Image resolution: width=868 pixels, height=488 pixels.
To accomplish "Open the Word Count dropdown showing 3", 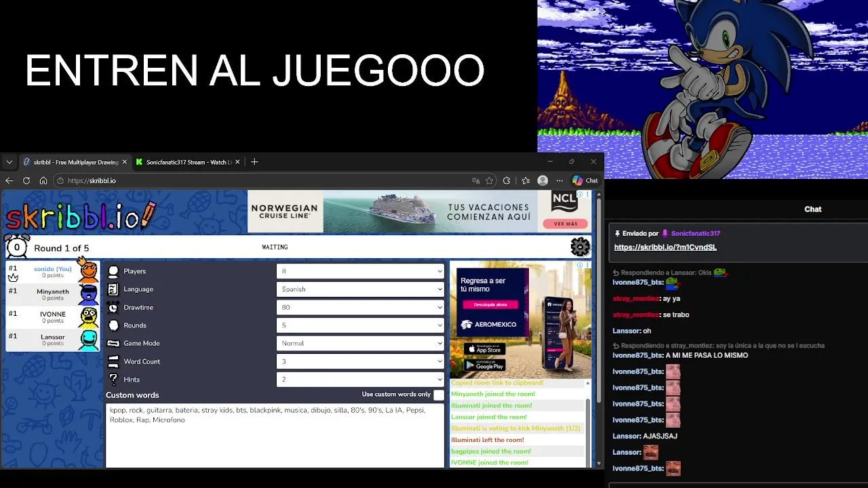I will click(360, 361).
